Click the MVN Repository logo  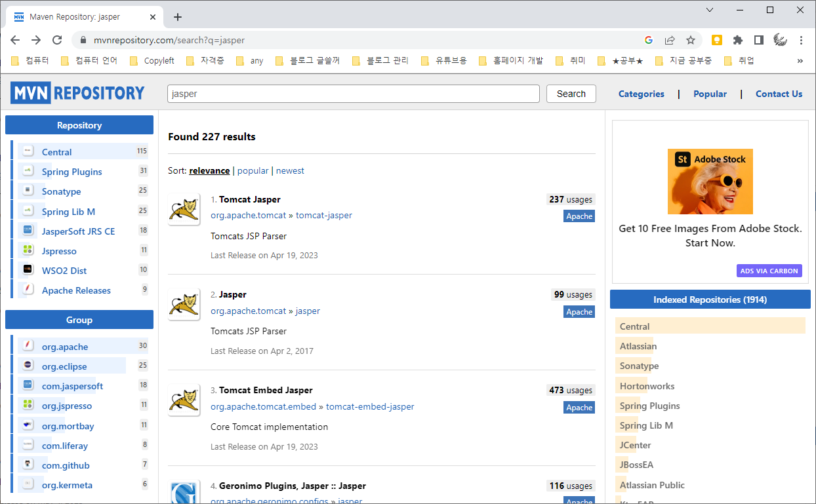(77, 92)
